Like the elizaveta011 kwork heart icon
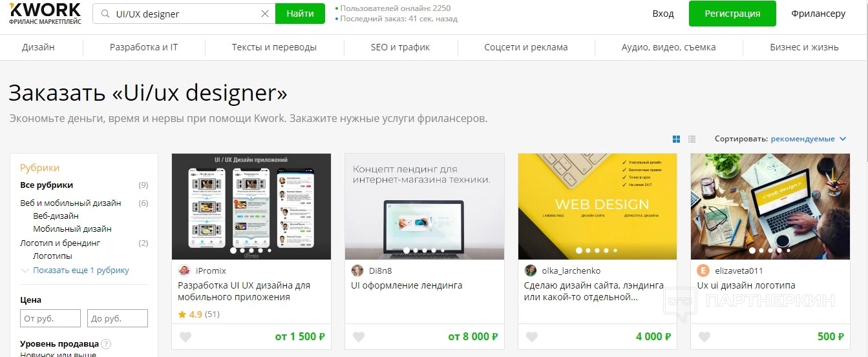Viewport: 868px width, 357px height. [704, 337]
